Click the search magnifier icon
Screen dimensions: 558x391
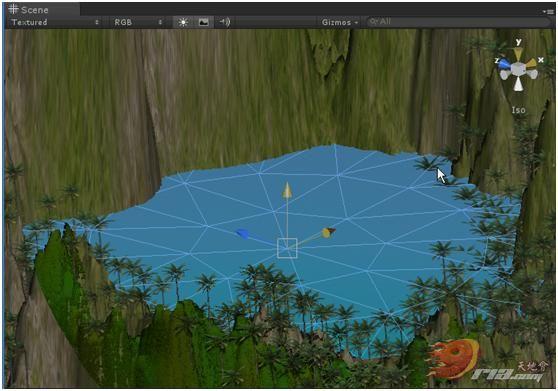point(373,22)
